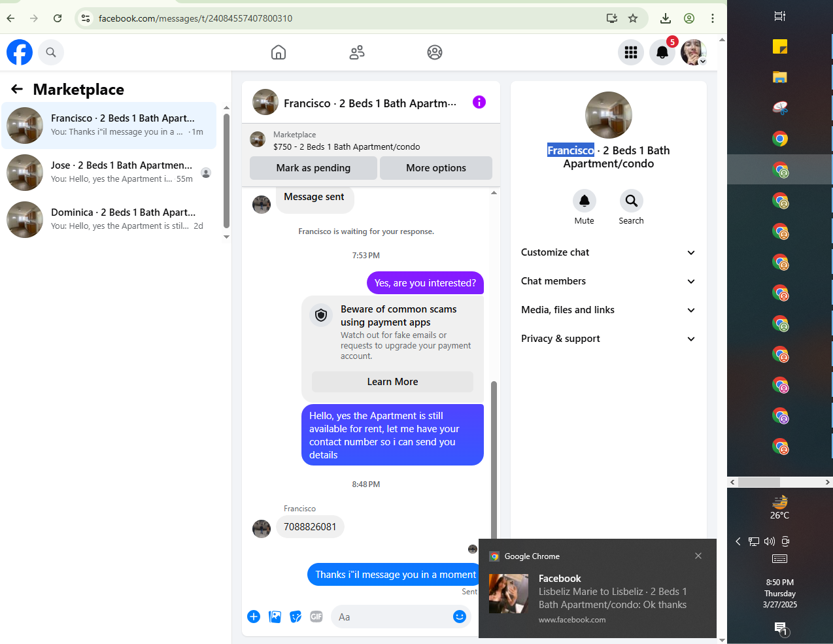Open the Facebook home logo
Viewport: 833px width, 644px height.
tap(20, 52)
